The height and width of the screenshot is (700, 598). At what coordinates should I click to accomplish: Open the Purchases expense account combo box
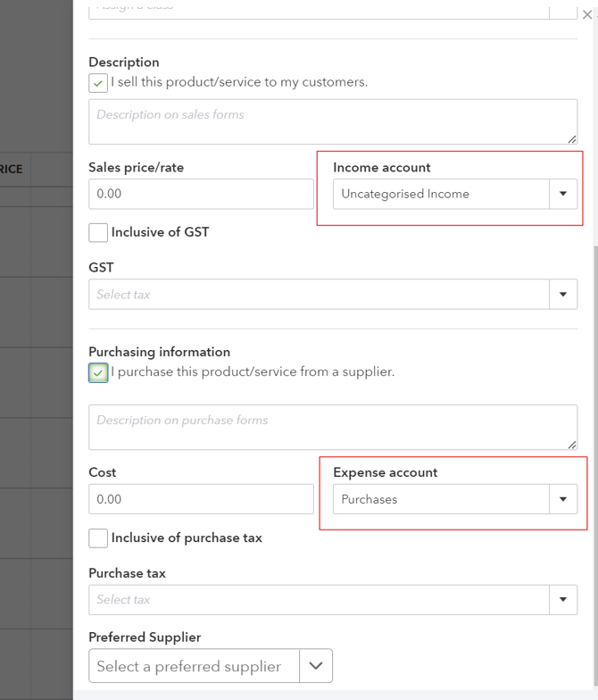(441, 499)
